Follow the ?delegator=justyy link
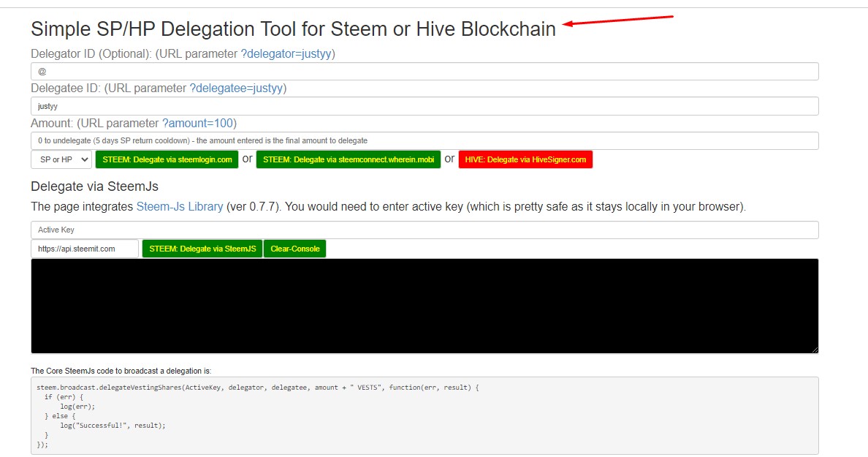This screenshot has height=457, width=868. (x=286, y=53)
